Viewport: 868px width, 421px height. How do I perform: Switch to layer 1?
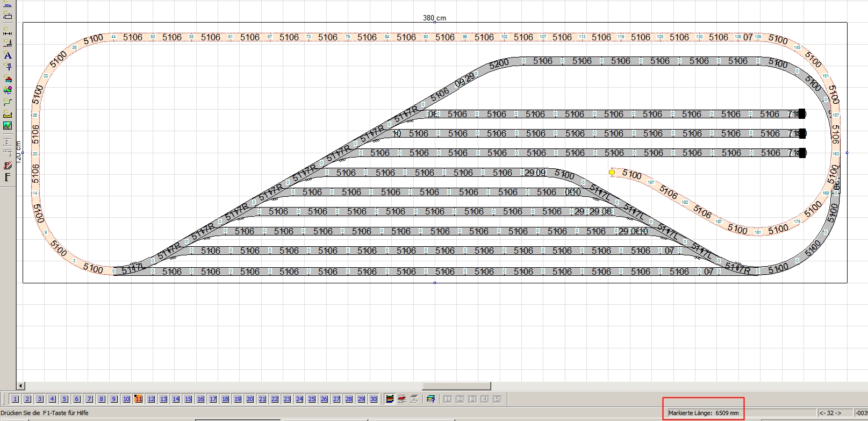tap(15, 399)
